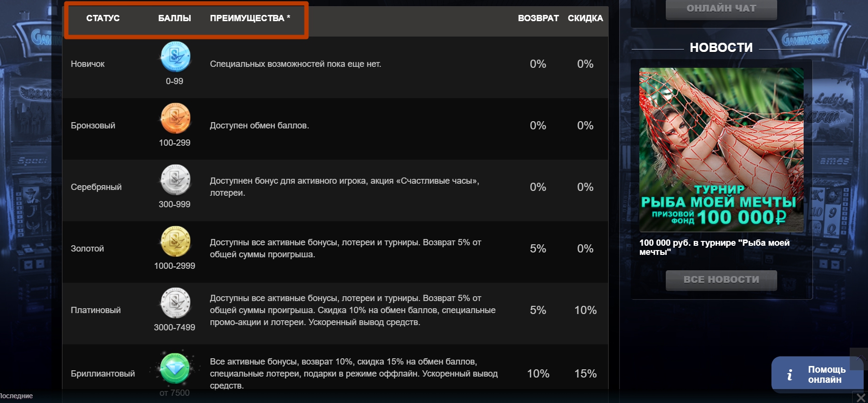Click the Bronze status coin icon
The width and height of the screenshot is (868, 403).
point(175,118)
